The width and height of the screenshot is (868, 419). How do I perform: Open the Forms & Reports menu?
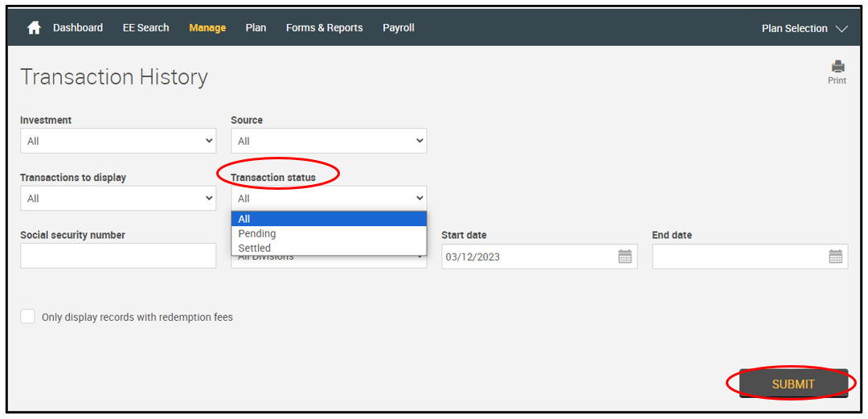pyautogui.click(x=324, y=27)
